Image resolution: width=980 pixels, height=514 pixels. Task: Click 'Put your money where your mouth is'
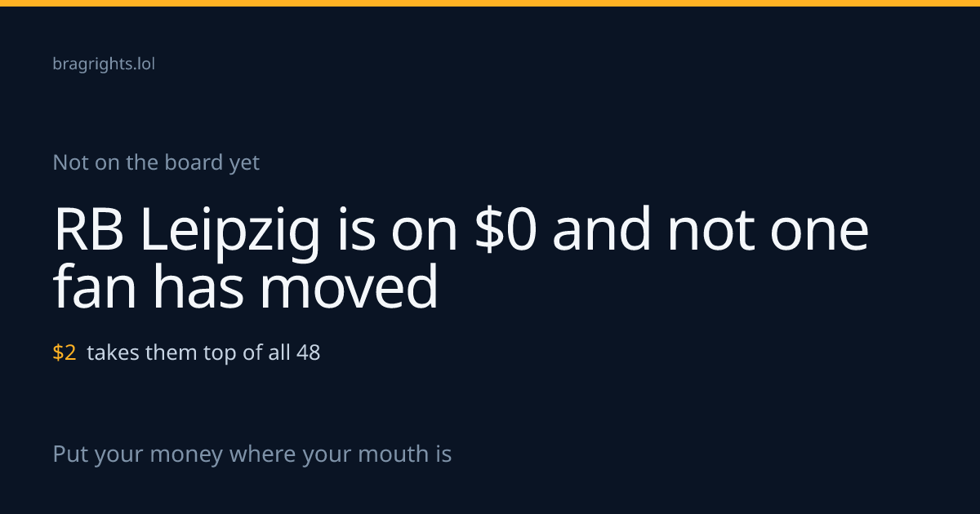click(252, 454)
